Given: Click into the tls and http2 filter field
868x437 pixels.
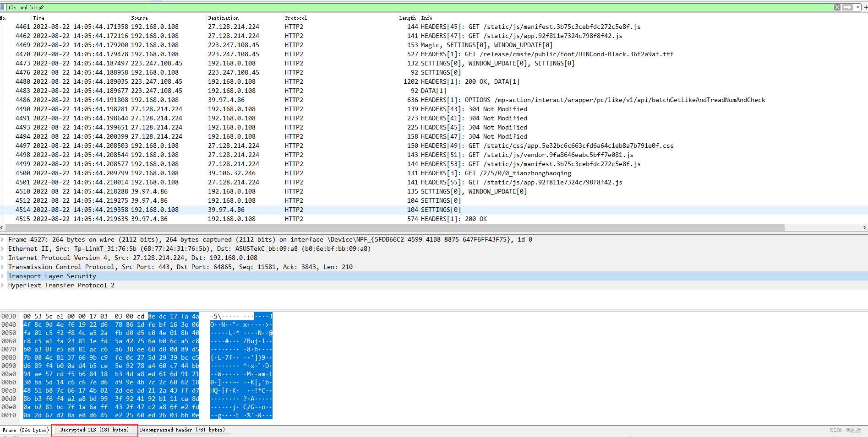Looking at the screenshot, I should 183,7.
